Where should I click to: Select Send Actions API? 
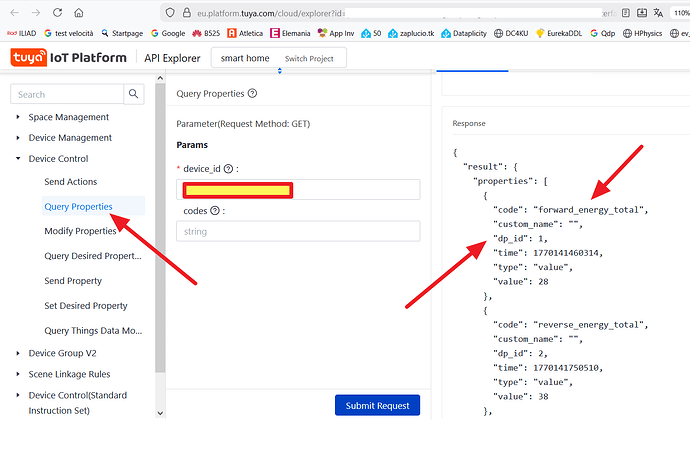click(71, 181)
